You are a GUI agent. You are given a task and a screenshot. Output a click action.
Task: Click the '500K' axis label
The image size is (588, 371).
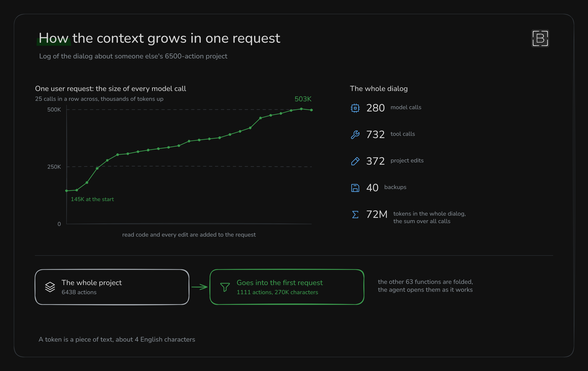pos(54,110)
